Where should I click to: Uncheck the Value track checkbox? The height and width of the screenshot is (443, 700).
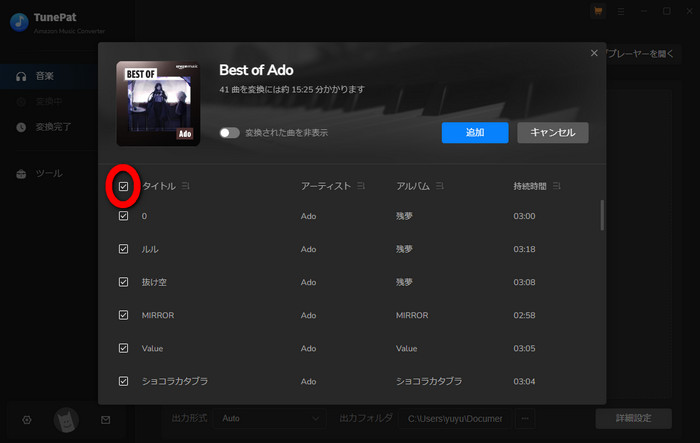[123, 348]
